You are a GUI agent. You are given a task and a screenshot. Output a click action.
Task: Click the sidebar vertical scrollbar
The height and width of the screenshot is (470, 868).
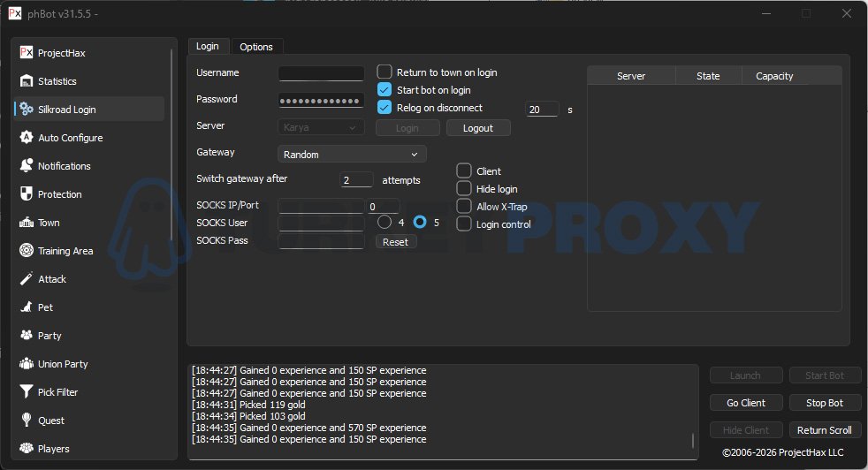tap(171, 145)
